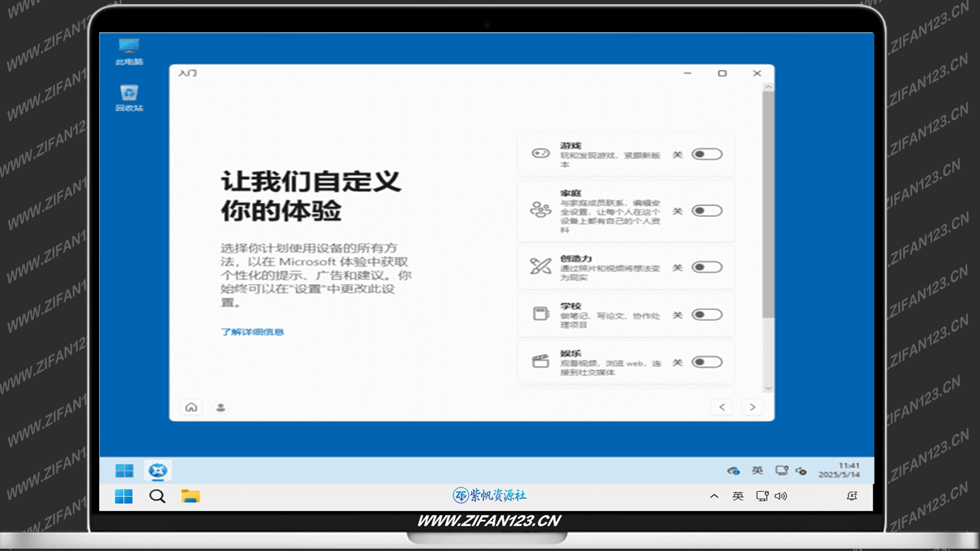Open the account person icon in 入门
This screenshot has width=980, height=551.
coord(220,407)
